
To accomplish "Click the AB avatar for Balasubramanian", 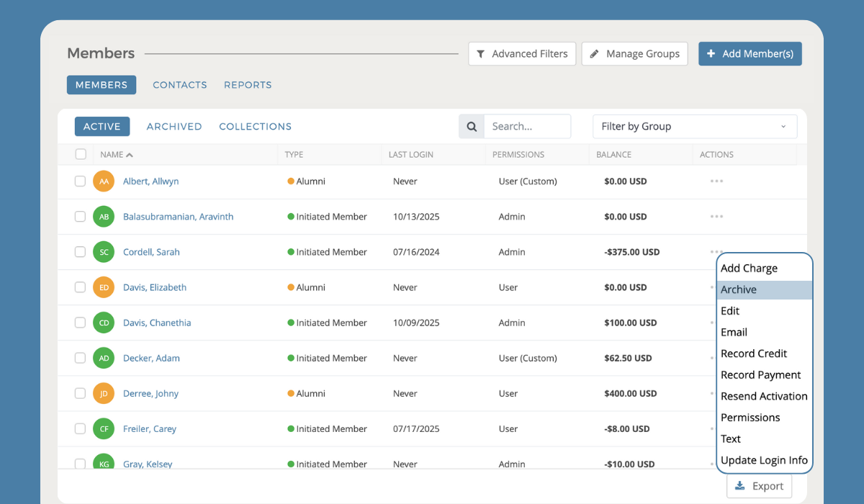I will [x=104, y=217].
